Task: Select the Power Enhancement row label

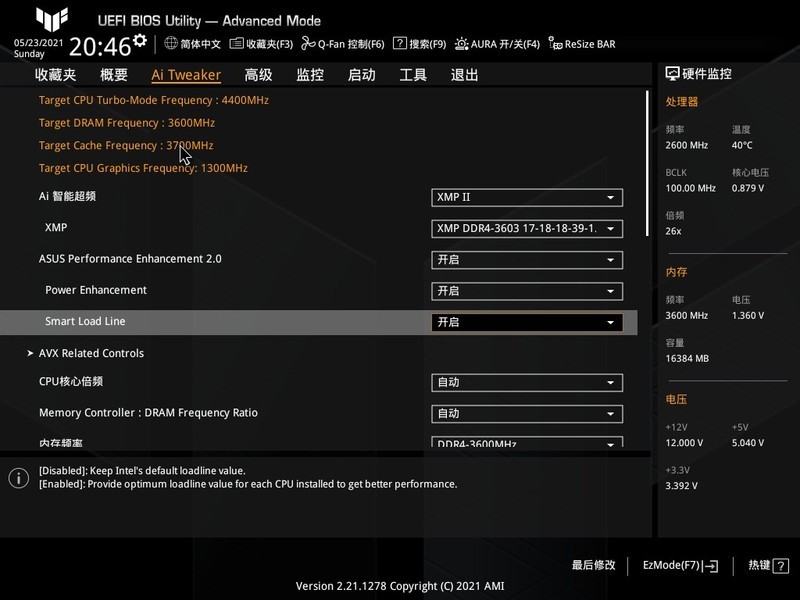Action: (x=96, y=290)
